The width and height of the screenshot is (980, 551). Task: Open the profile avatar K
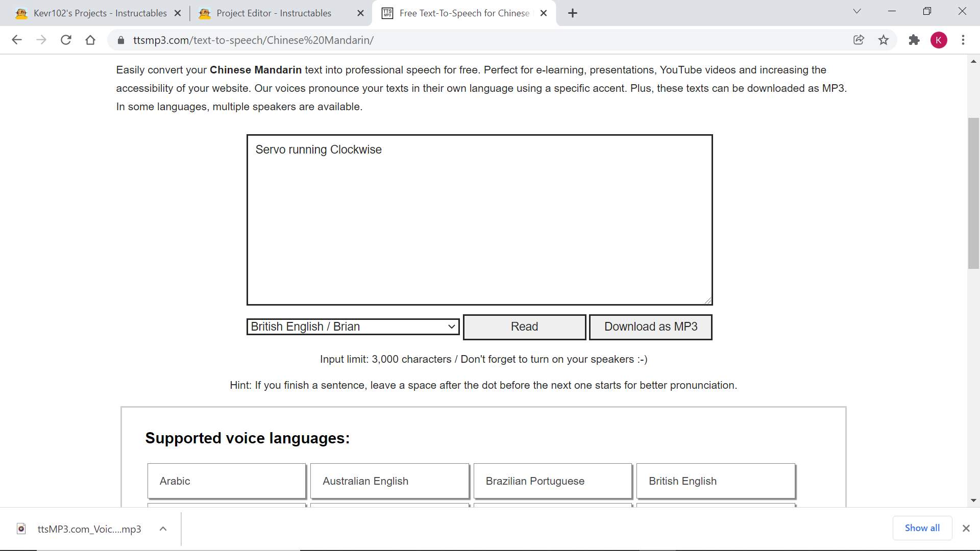[939, 40]
